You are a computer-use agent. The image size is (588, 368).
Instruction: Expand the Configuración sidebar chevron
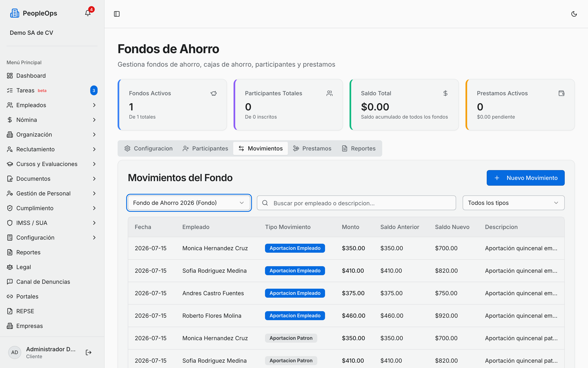[94, 238]
